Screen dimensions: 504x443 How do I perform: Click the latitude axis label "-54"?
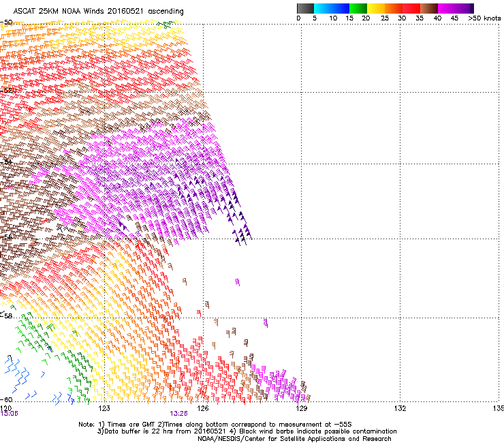click(6, 162)
